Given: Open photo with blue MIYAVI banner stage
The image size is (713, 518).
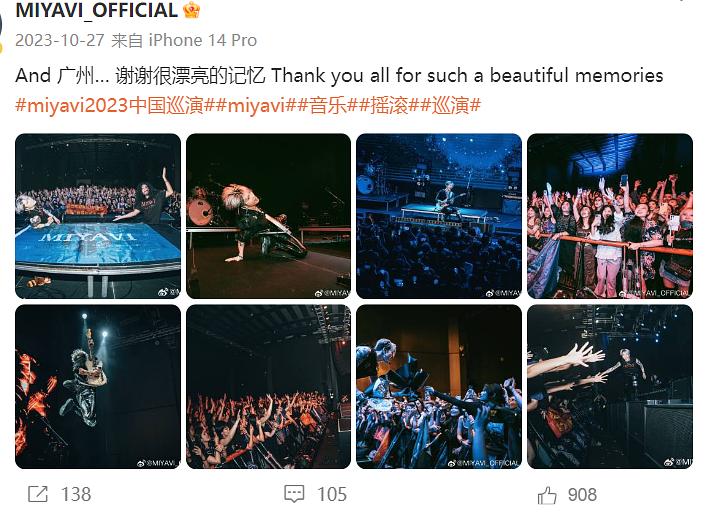Looking at the screenshot, I should 98,216.
